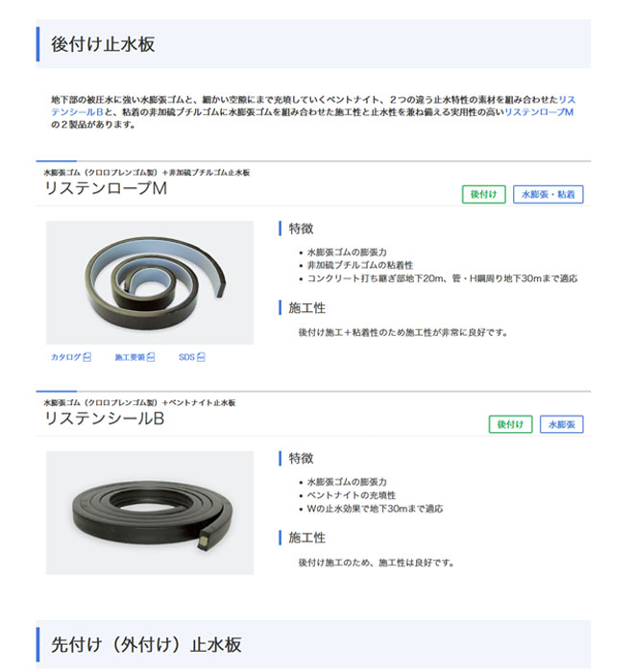Open the カタログ text link
The height and width of the screenshot is (672, 634).
pos(66,357)
